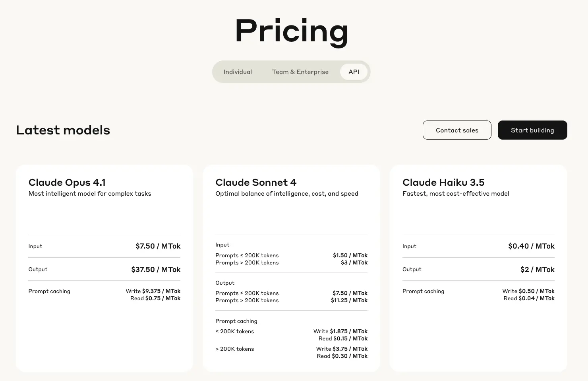
Task: Click 'Most intelligent model for complex tasks' description
Action: pos(90,194)
